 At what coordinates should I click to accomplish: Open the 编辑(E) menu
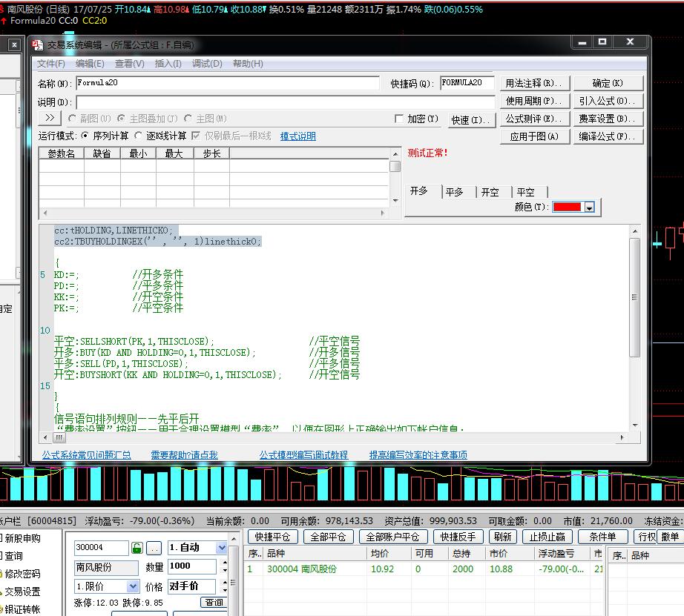[x=90, y=64]
